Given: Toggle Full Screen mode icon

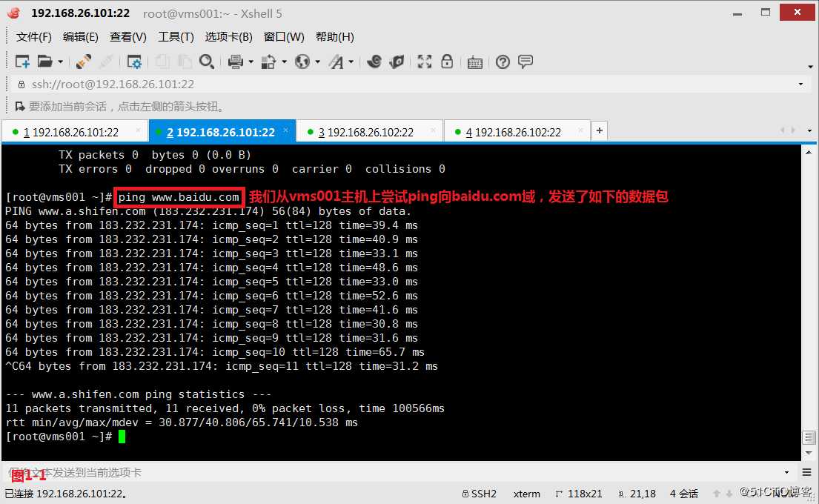Looking at the screenshot, I should (x=425, y=62).
